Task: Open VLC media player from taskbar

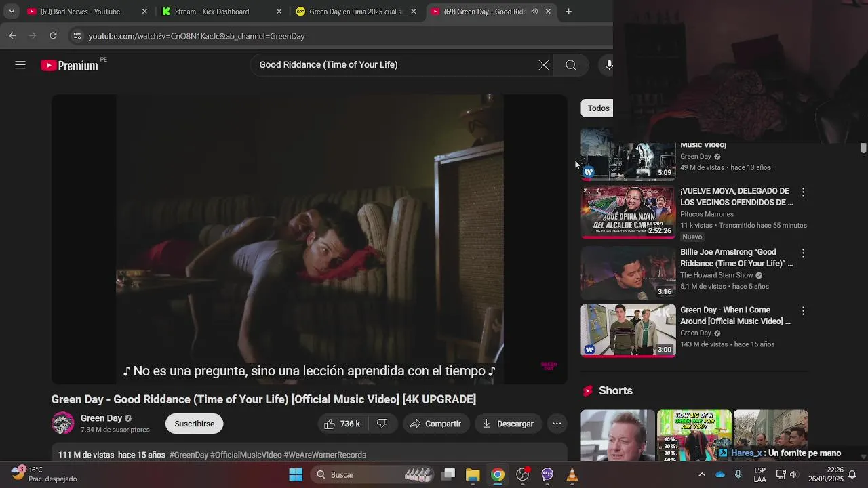Action: [572, 474]
